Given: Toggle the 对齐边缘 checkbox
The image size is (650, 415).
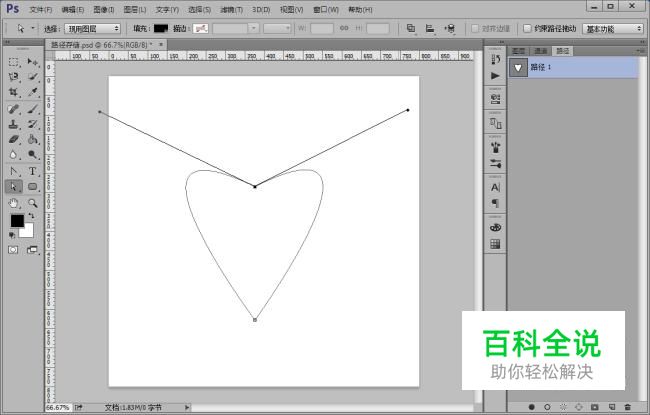Looking at the screenshot, I should click(475, 29).
